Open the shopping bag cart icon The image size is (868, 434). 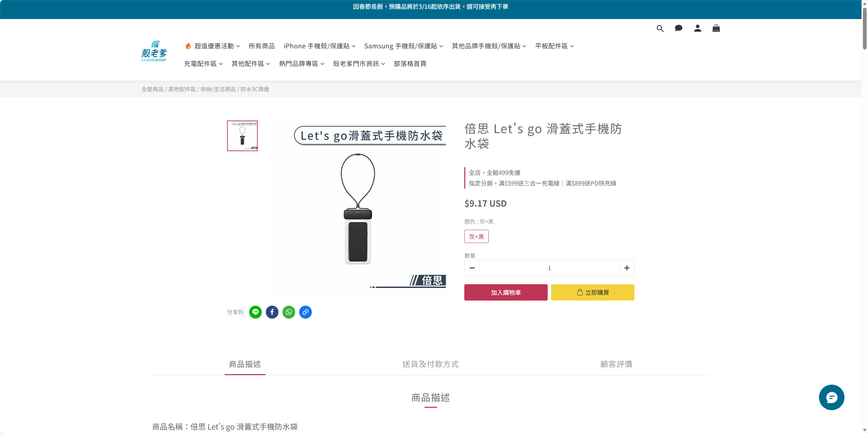pyautogui.click(x=716, y=28)
